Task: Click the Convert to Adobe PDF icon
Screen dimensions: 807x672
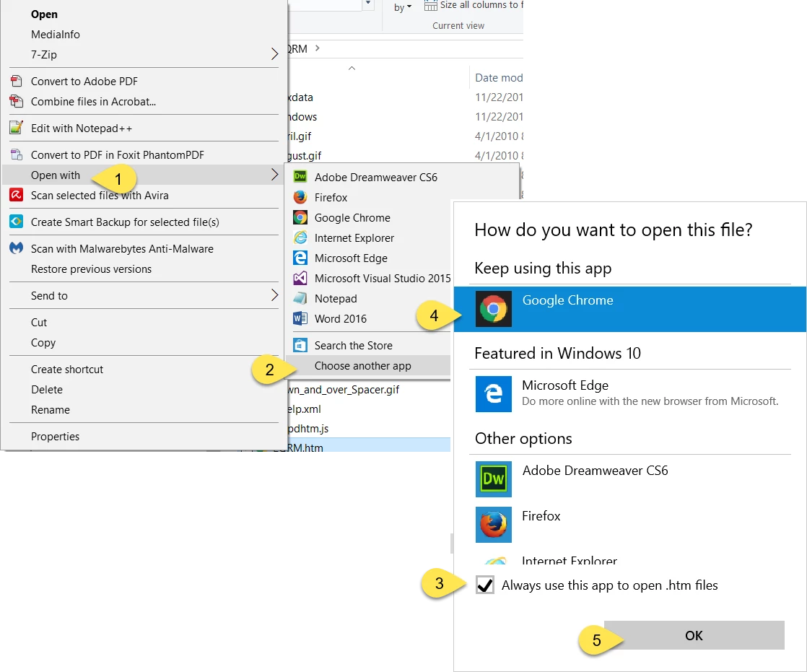Action: (17, 81)
